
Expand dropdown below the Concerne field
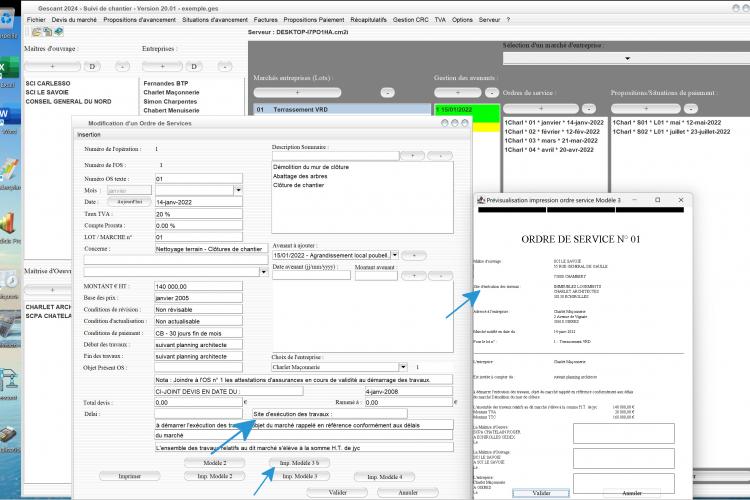click(264, 272)
